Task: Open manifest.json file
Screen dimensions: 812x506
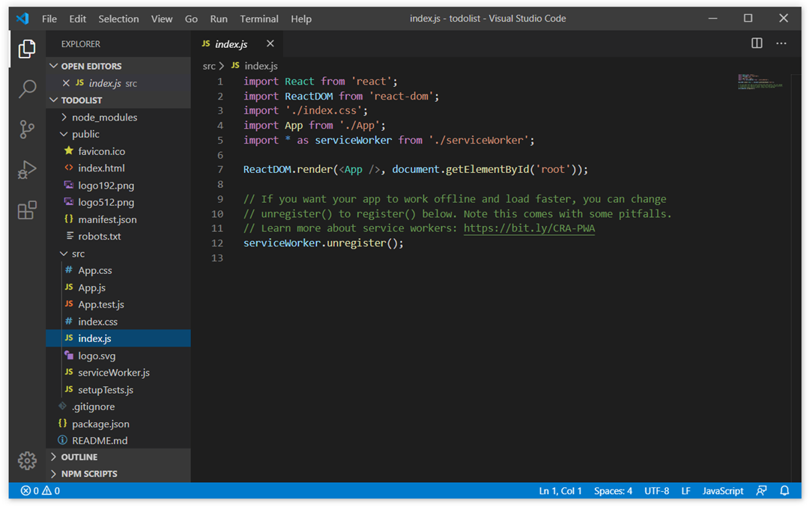Action: 118,219
